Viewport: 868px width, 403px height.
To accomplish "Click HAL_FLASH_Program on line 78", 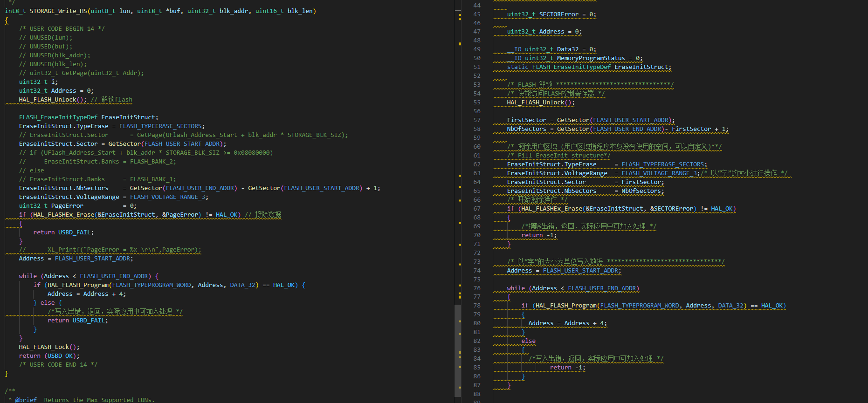I will coord(566,305).
